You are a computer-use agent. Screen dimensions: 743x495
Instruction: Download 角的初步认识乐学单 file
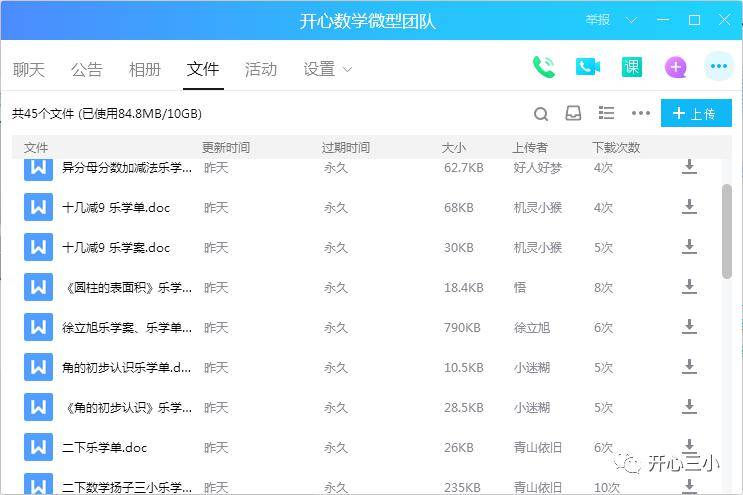tap(689, 367)
